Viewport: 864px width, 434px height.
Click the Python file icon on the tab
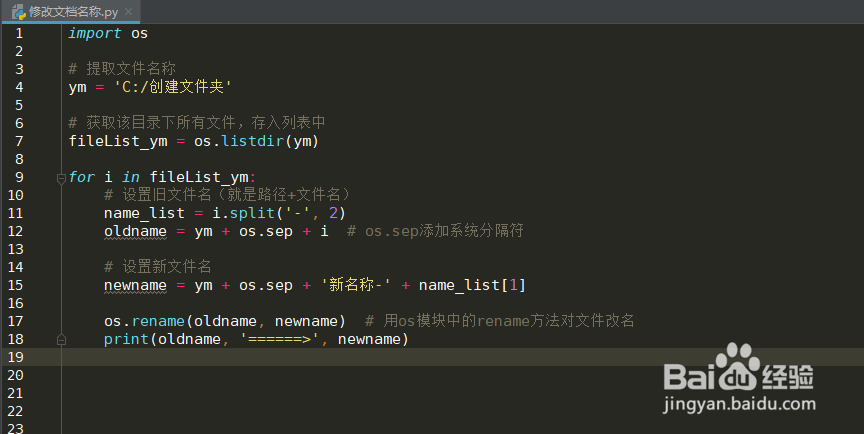[x=18, y=11]
